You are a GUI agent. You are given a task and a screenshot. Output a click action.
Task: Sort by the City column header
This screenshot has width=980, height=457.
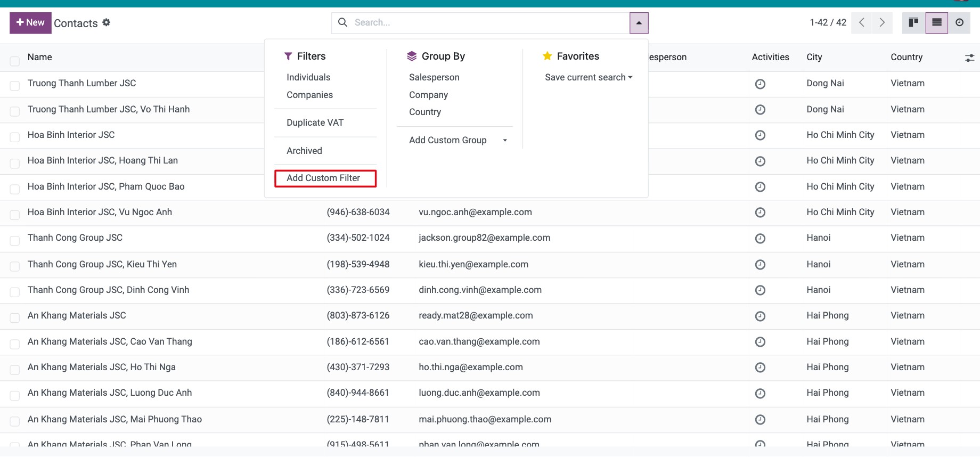coord(814,57)
